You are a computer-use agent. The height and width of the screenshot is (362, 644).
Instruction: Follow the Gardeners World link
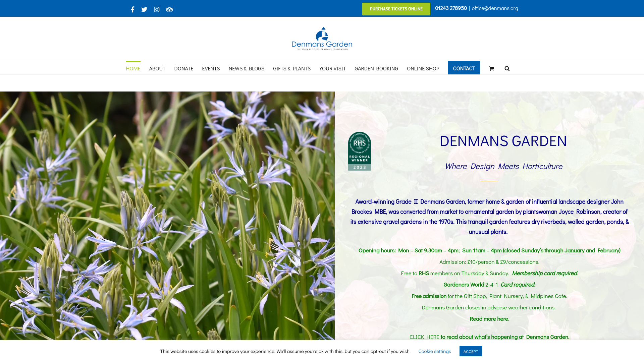[x=464, y=285]
